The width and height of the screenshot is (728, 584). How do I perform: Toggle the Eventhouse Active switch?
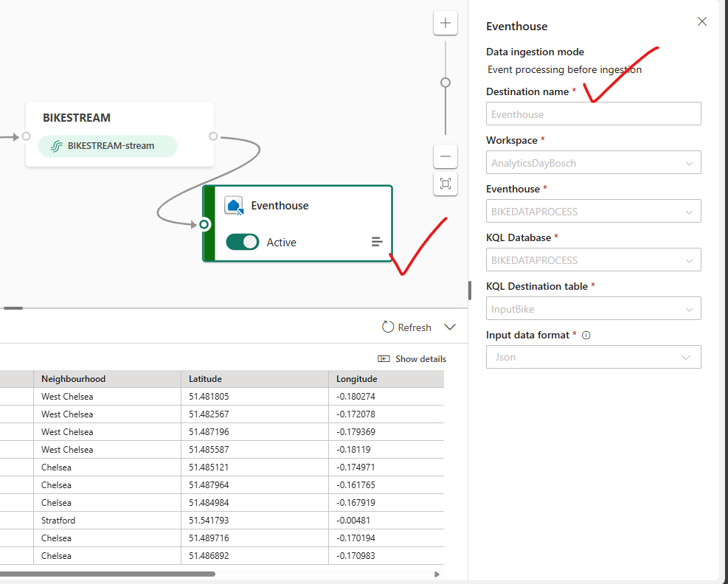[x=243, y=242]
